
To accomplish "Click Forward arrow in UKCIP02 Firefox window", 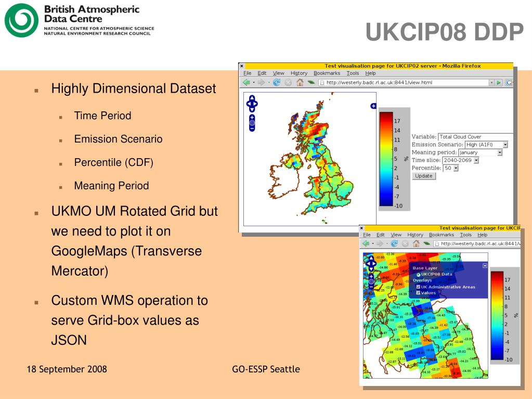I will click(x=261, y=82).
